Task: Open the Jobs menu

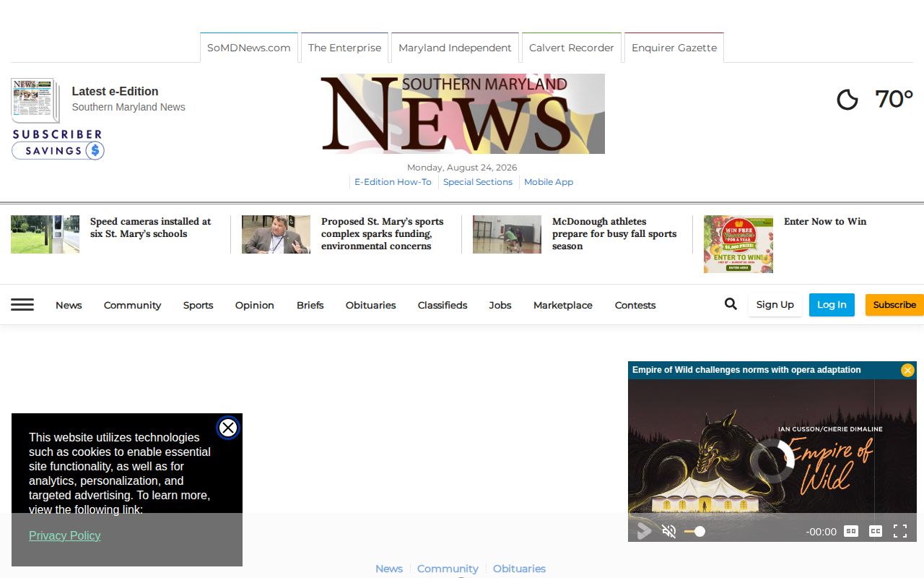Action: pos(500,305)
